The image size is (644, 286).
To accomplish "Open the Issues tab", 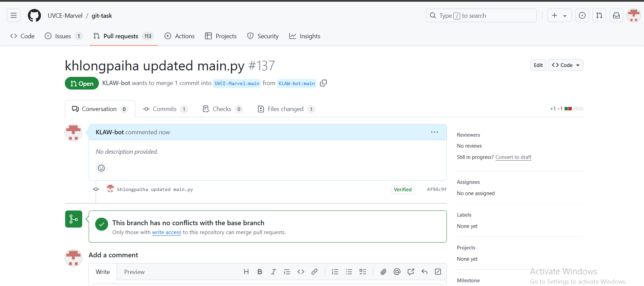I will click(x=63, y=36).
